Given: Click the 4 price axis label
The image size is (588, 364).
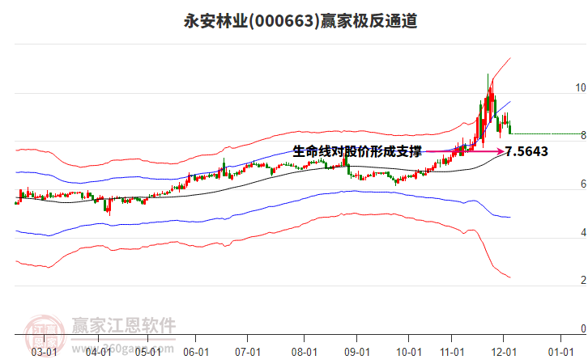Looking at the screenshot, I should coord(583,232).
